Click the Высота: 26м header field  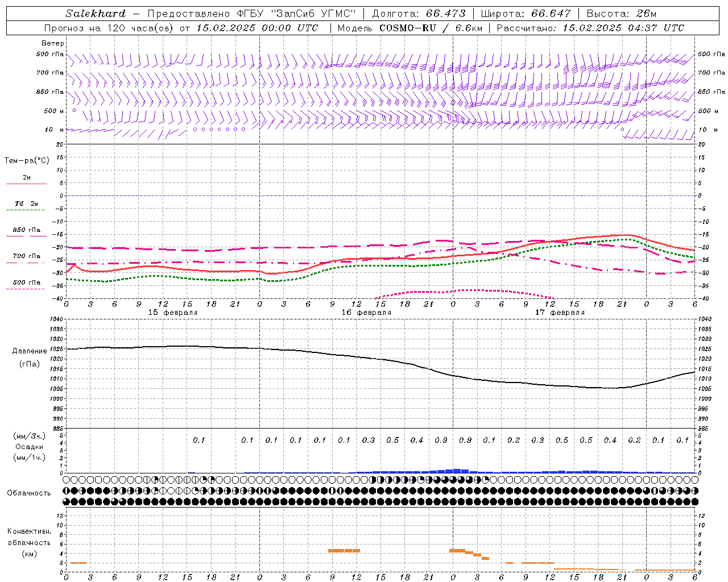[621, 14]
